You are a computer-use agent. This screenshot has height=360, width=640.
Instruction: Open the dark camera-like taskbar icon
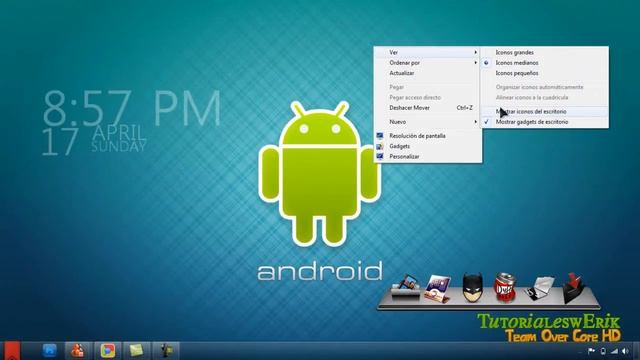click(x=166, y=351)
